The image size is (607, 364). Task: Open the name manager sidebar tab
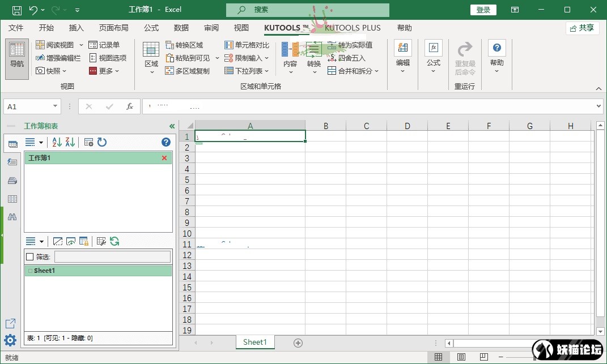click(x=12, y=180)
